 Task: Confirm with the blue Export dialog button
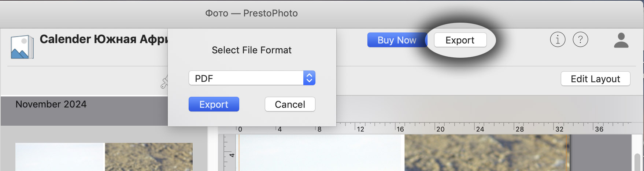(x=214, y=104)
